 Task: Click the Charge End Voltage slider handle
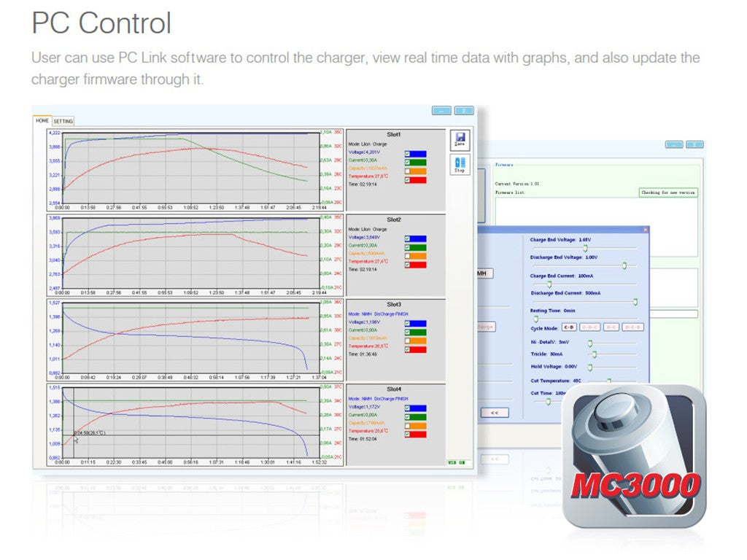click(584, 249)
